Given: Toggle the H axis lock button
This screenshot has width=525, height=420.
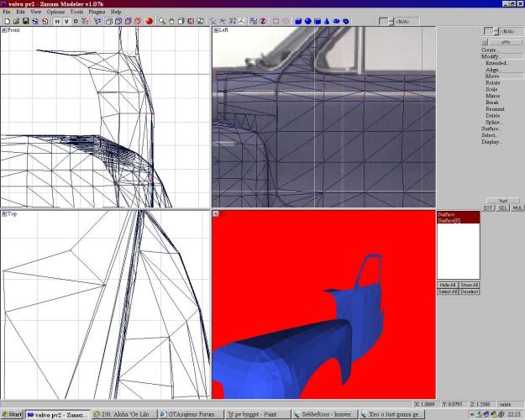Looking at the screenshot, I should (x=56, y=21).
